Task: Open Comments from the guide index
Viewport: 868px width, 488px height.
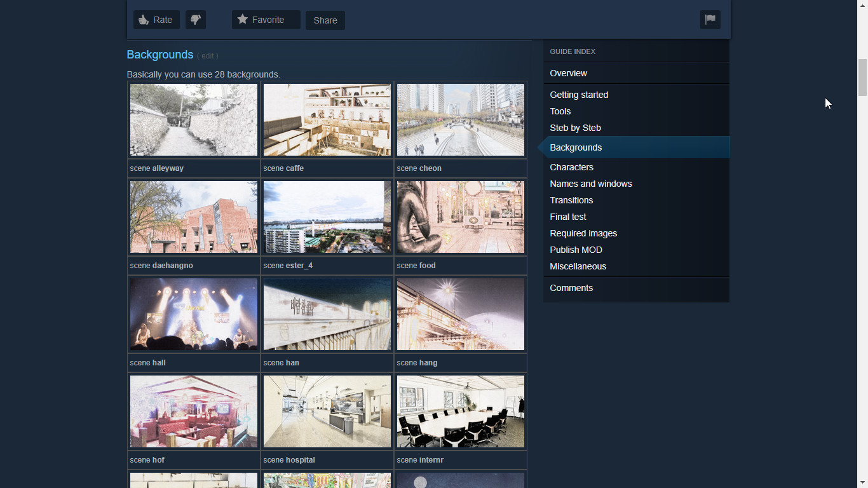Action: point(571,288)
